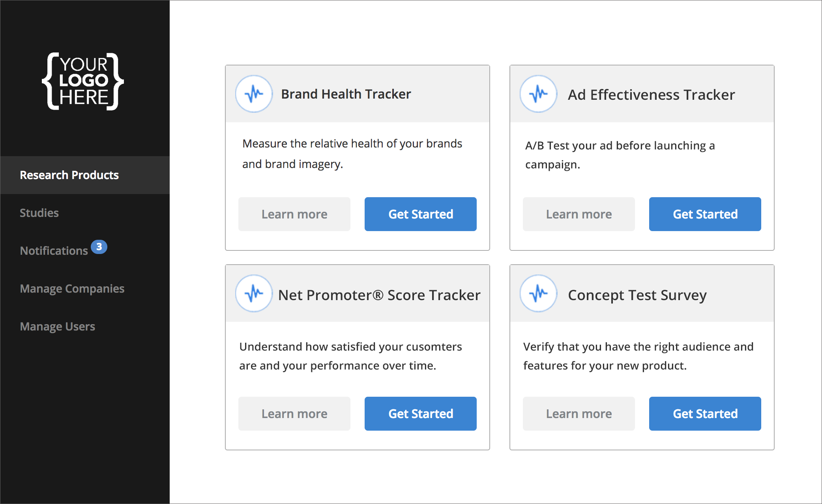Click the Concept Test Survey pulse icon

[538, 293]
